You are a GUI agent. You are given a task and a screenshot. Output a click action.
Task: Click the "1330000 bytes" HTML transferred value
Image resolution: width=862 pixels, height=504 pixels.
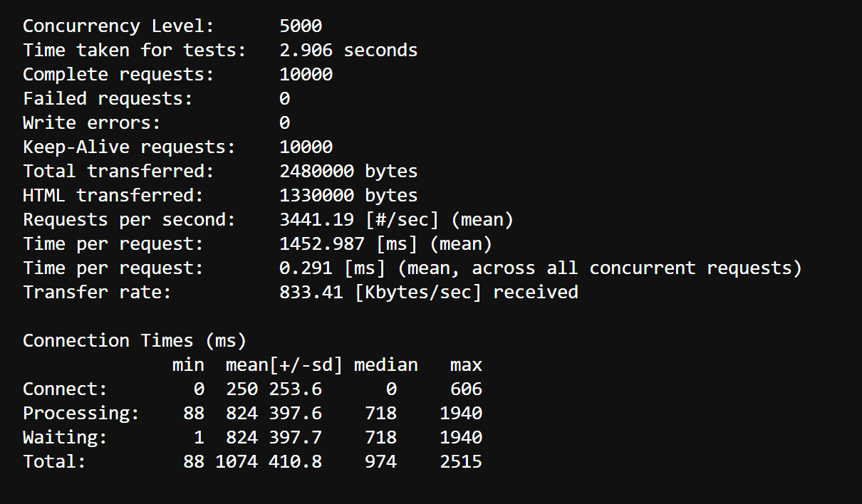(x=348, y=196)
